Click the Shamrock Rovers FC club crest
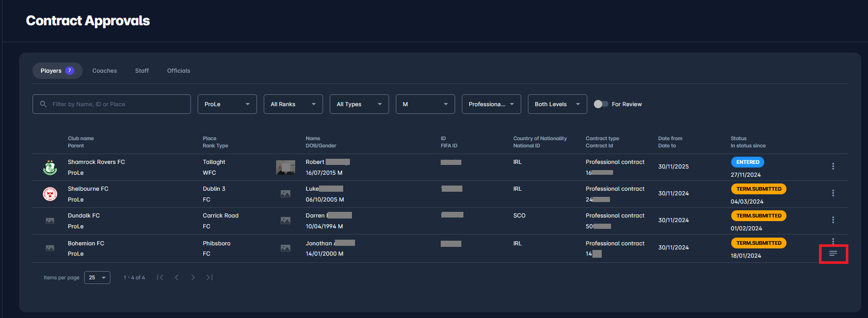The width and height of the screenshot is (868, 318). (x=50, y=168)
